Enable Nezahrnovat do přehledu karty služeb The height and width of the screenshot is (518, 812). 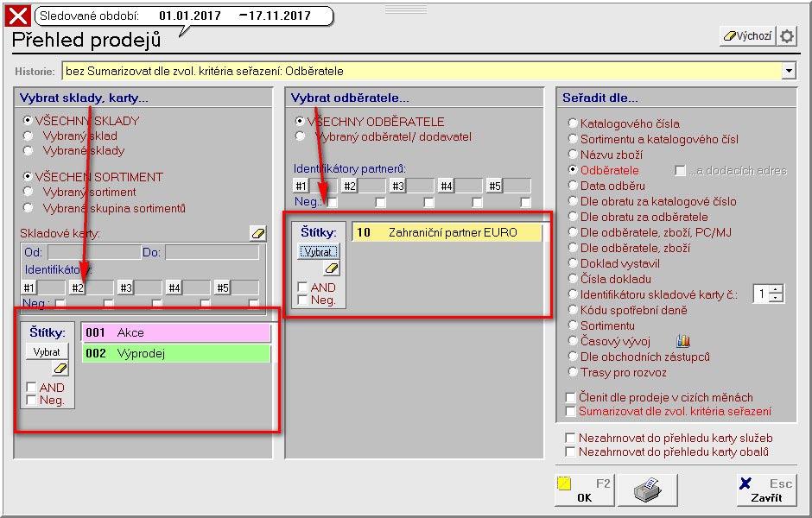coord(570,438)
